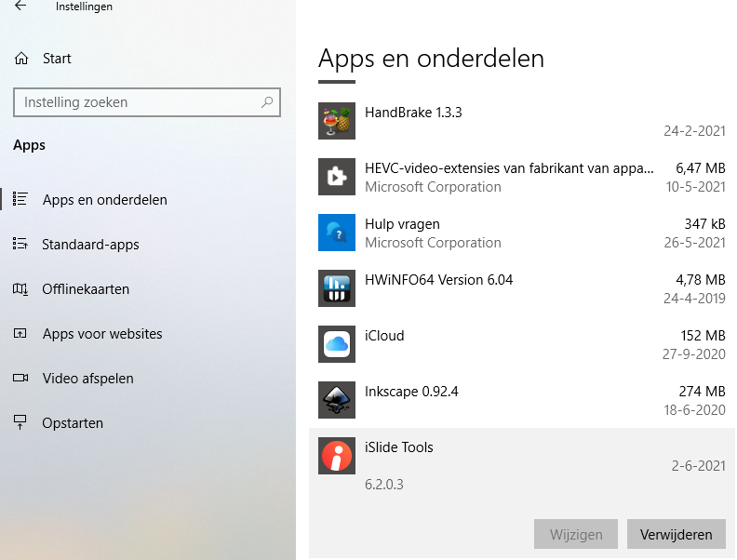Image resolution: width=737 pixels, height=560 pixels.
Task: Click the Inkscape app icon
Action: click(337, 400)
